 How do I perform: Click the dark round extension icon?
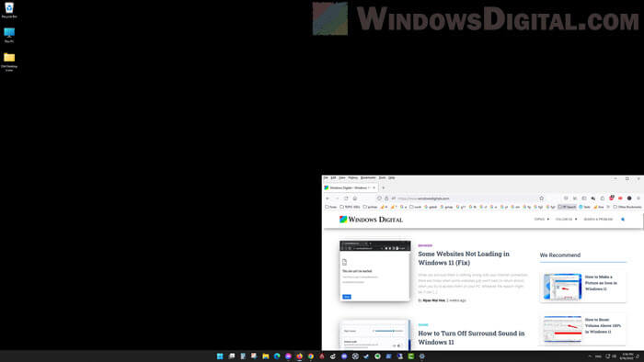tap(629, 198)
